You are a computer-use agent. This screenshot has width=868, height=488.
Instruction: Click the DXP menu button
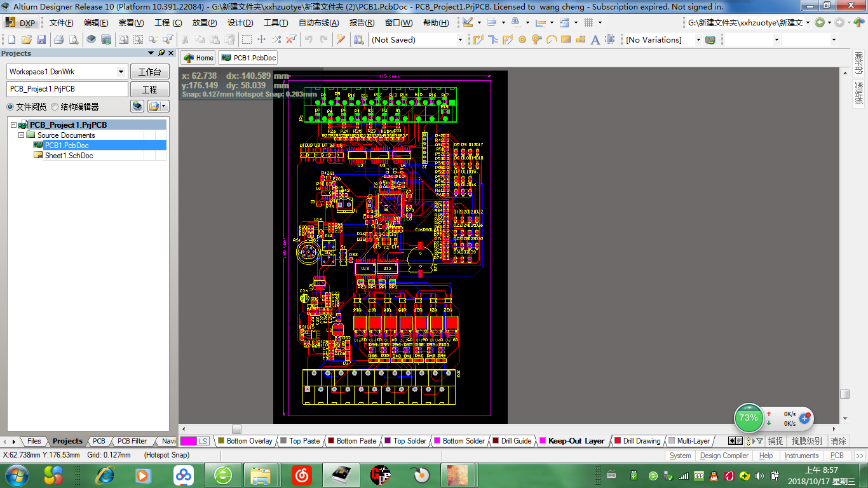20,23
